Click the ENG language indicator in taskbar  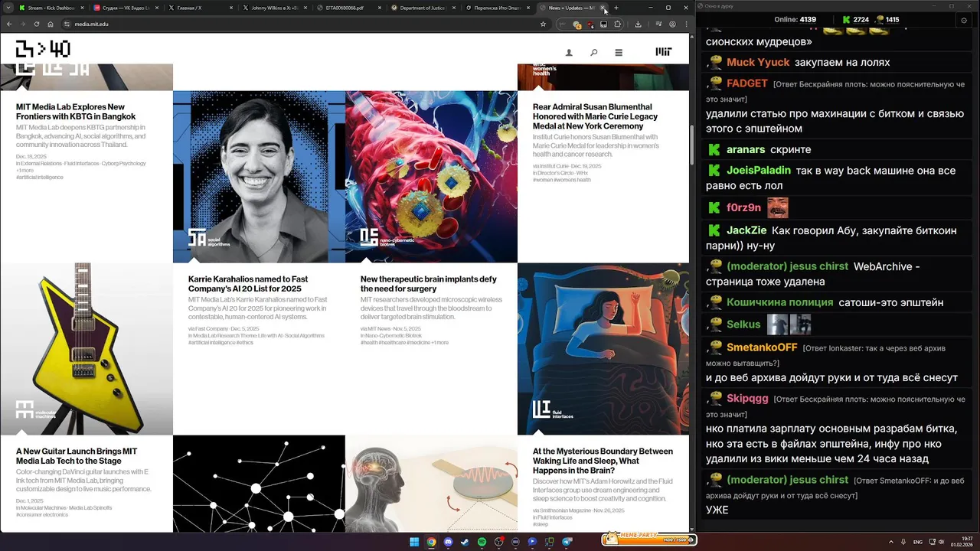[x=917, y=542]
